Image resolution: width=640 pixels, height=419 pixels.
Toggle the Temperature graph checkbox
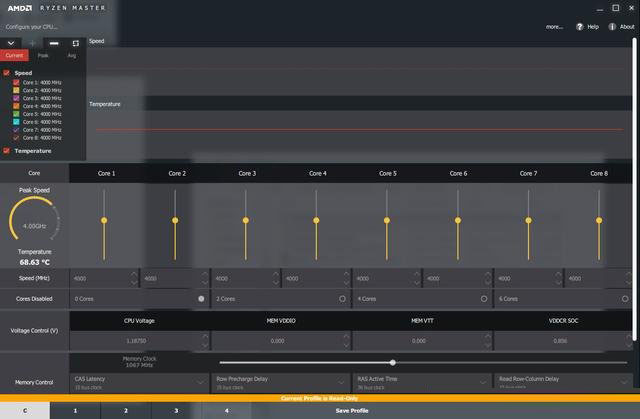coord(7,151)
